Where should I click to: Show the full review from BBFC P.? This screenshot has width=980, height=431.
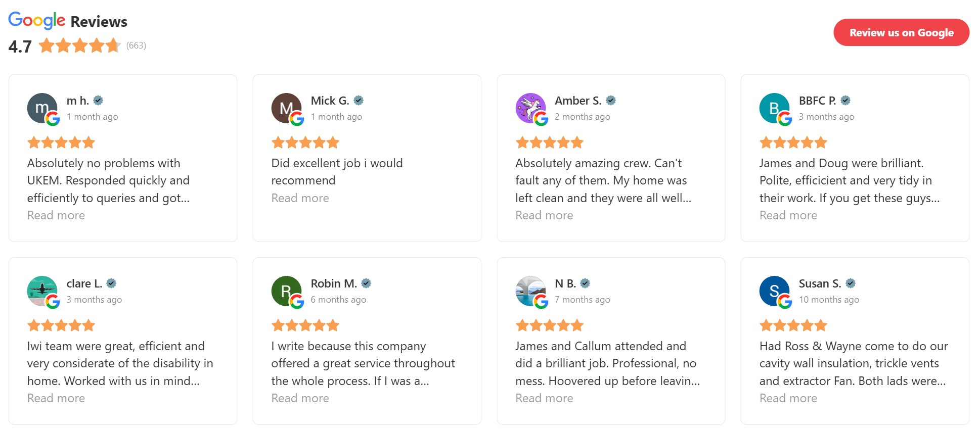coord(788,215)
